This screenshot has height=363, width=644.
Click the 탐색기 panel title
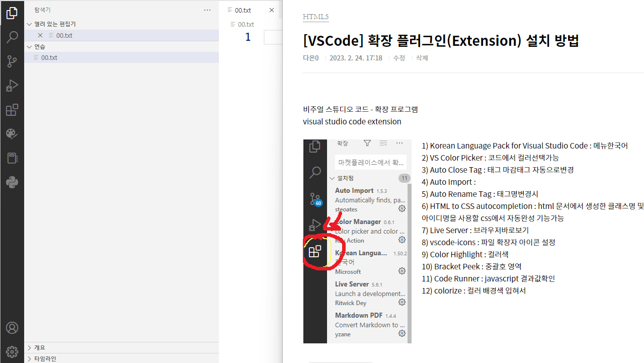click(42, 10)
